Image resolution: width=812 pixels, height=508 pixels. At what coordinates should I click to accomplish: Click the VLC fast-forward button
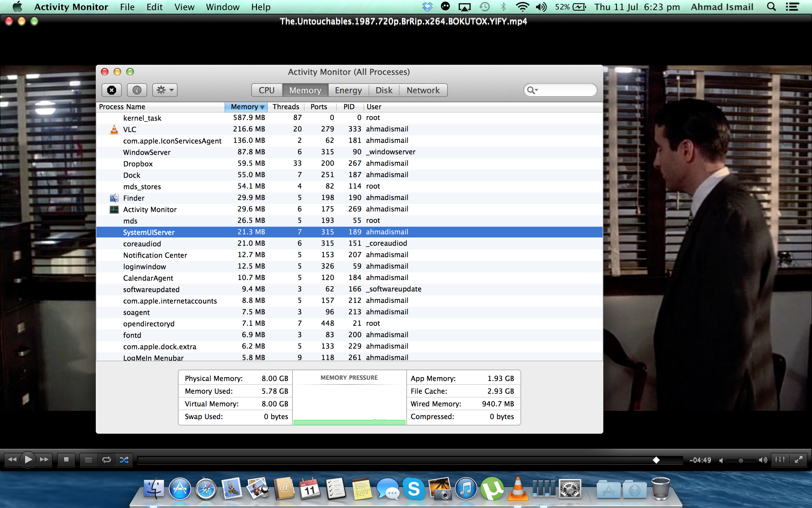coord(44,459)
